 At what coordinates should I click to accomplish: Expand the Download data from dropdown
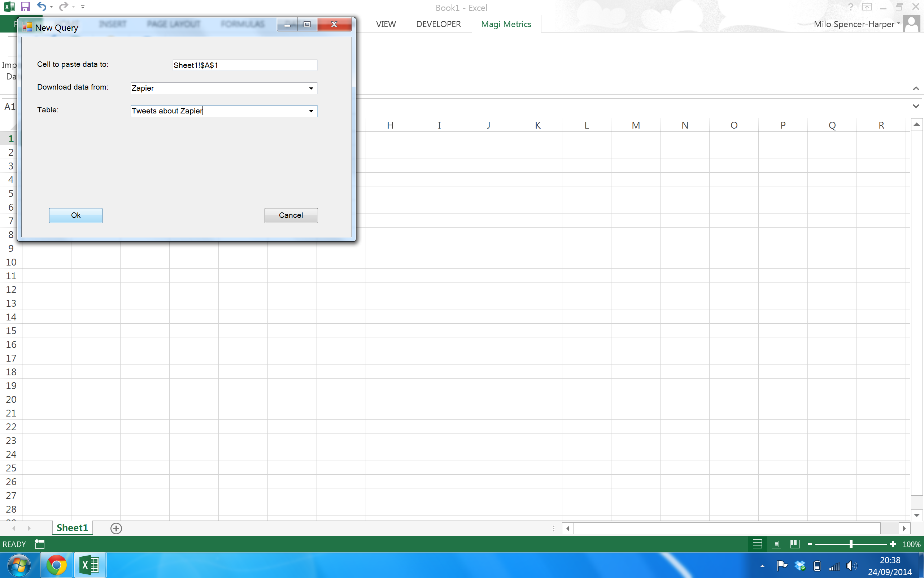point(311,88)
